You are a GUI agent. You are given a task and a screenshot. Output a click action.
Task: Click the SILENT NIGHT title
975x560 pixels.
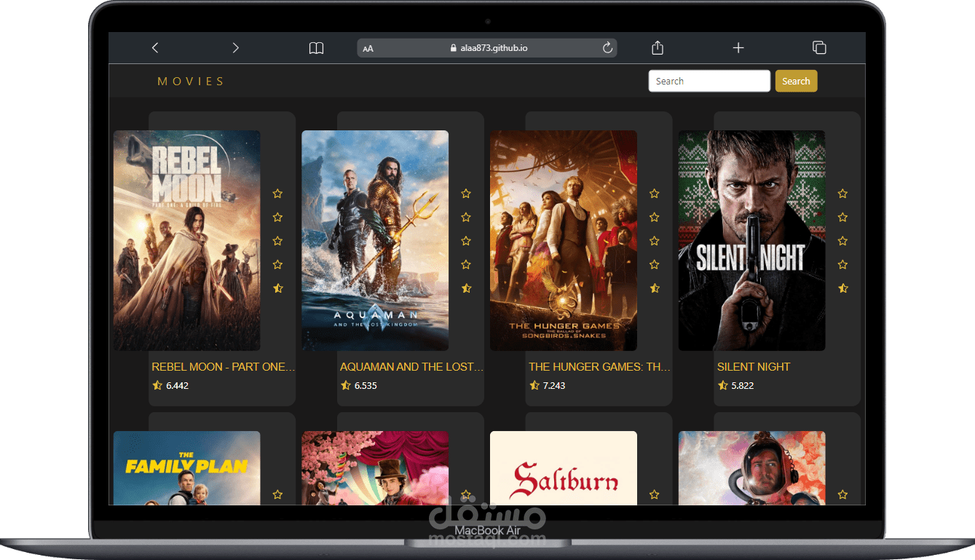[x=754, y=367]
